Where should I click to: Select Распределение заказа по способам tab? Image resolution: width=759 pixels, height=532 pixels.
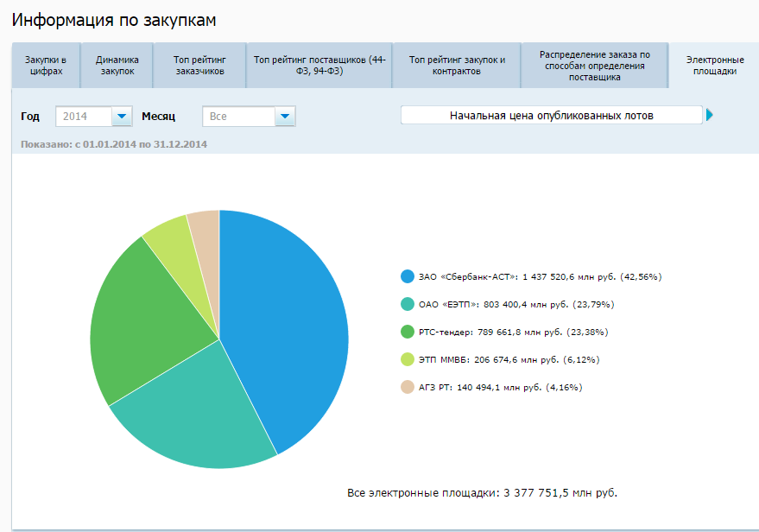pos(595,66)
